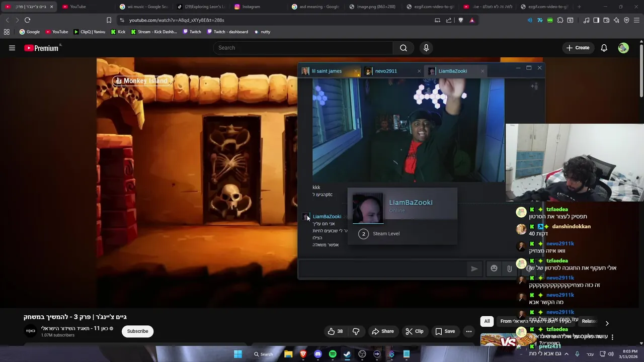Click the Brave Rewards triangle icon

coord(472,20)
